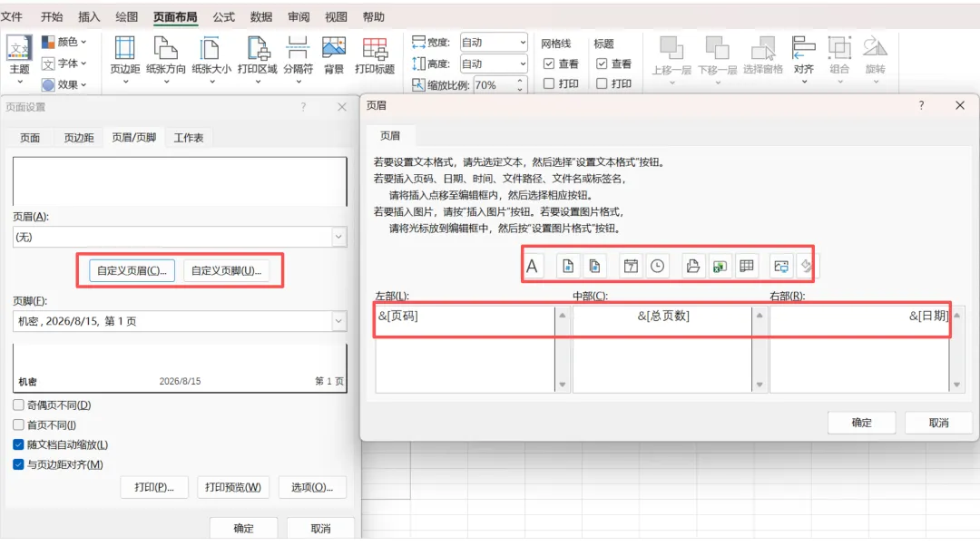Toggle 标题 查看 checkbox
Screen dimensions: 980x546
point(602,63)
